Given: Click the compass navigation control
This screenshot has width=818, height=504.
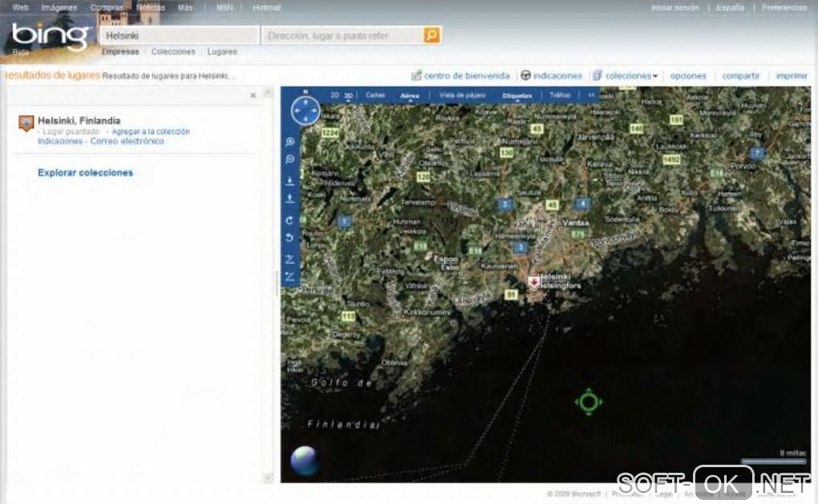Looking at the screenshot, I should pos(306,111).
